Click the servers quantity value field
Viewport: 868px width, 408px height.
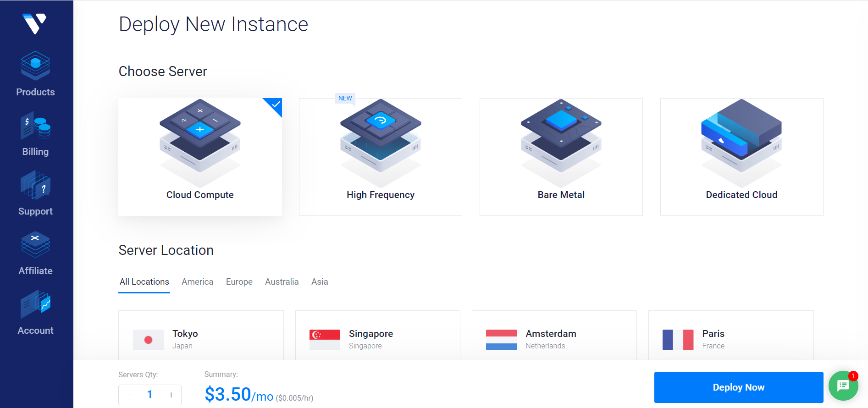[x=150, y=395]
